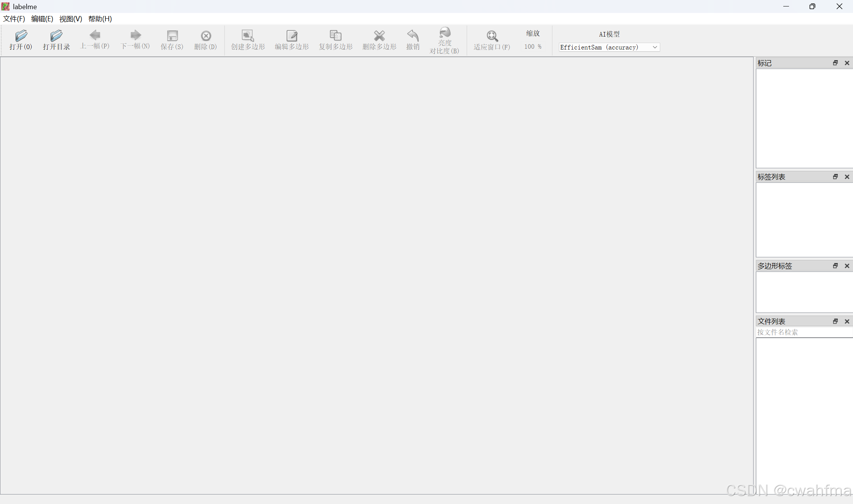
Task: Expand the EfficientSam AI model dropdown
Action: pos(655,47)
